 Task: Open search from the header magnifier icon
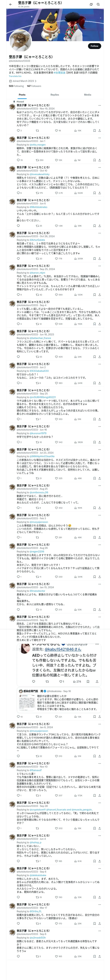(98, 4)
